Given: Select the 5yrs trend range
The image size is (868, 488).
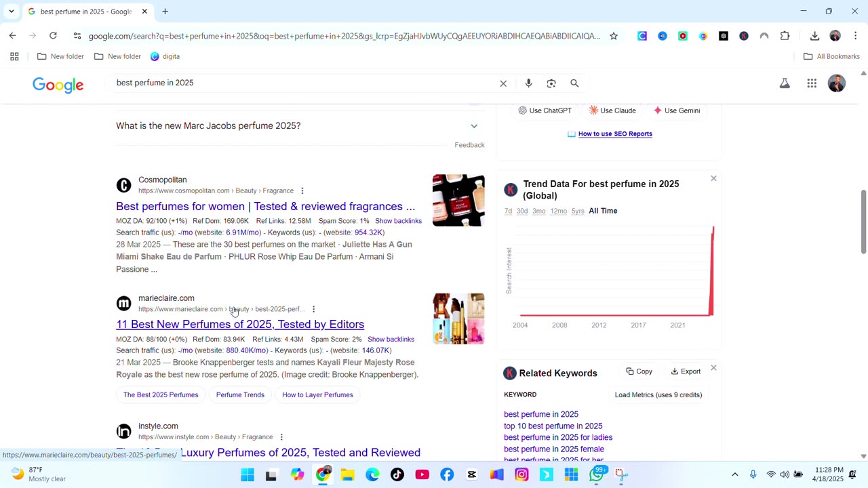Looking at the screenshot, I should pos(578,211).
